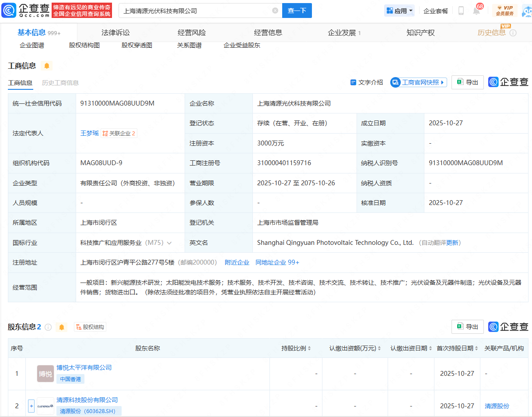The width and height of the screenshot is (532, 417).
Task: Switch to 经营信息 tab
Action: coord(268,33)
